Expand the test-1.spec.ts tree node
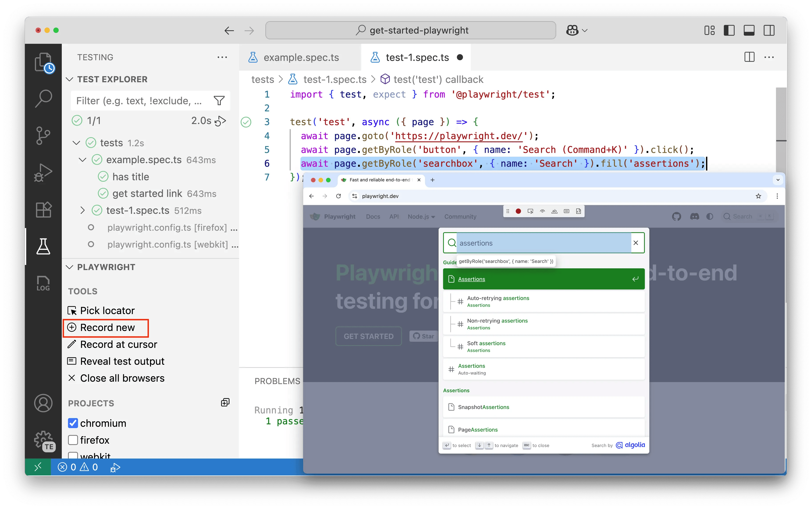812x509 pixels. [83, 210]
